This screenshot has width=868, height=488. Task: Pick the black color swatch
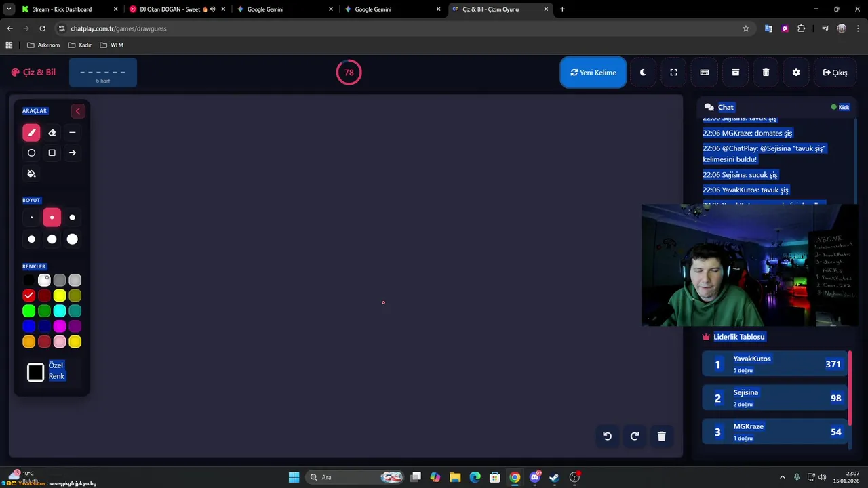pos(28,280)
